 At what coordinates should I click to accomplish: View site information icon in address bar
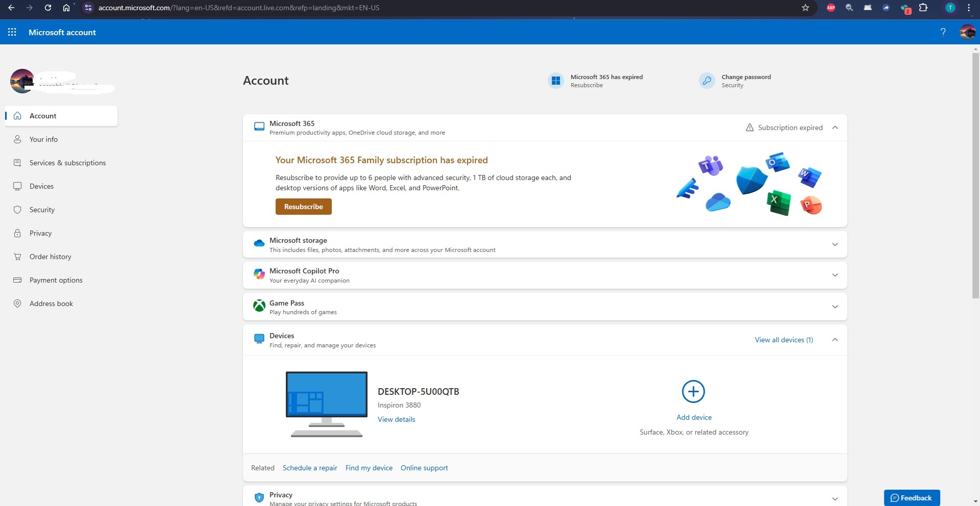(88, 8)
